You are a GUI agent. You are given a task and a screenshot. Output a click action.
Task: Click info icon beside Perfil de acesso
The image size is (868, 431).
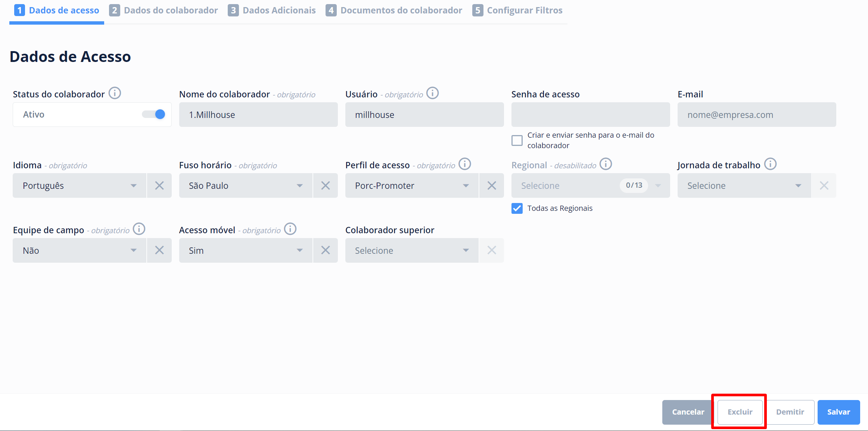(x=464, y=164)
